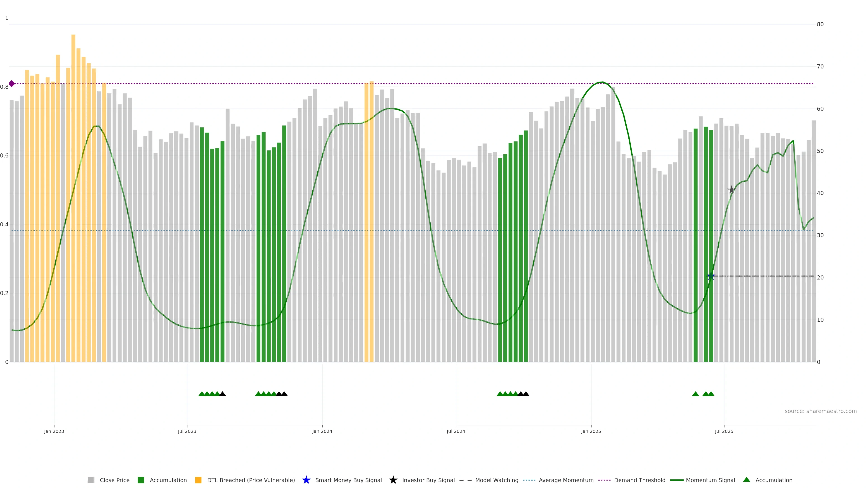Click the green Momentum Signal legend line
Screen dimensions: 868x488
coord(677,480)
